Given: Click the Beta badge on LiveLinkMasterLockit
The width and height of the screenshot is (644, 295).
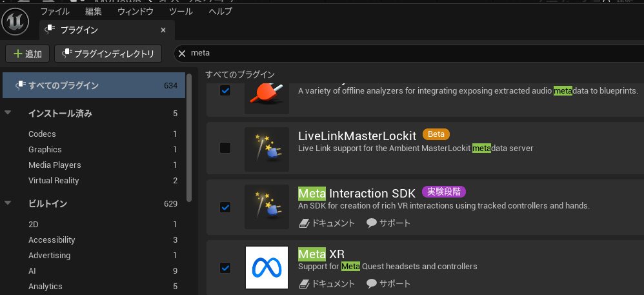Looking at the screenshot, I should 436,134.
